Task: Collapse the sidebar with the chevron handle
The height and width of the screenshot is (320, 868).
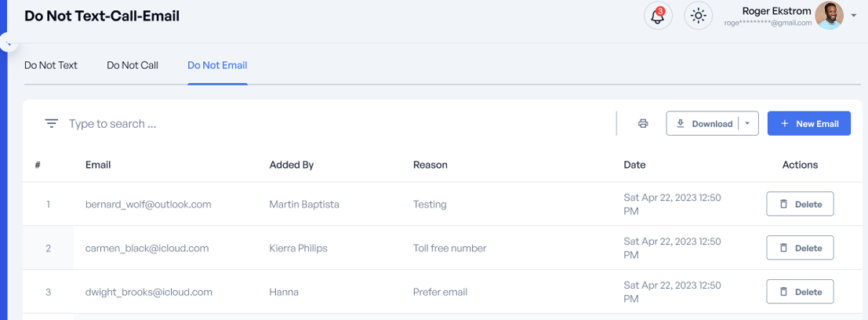Action: pyautogui.click(x=9, y=44)
